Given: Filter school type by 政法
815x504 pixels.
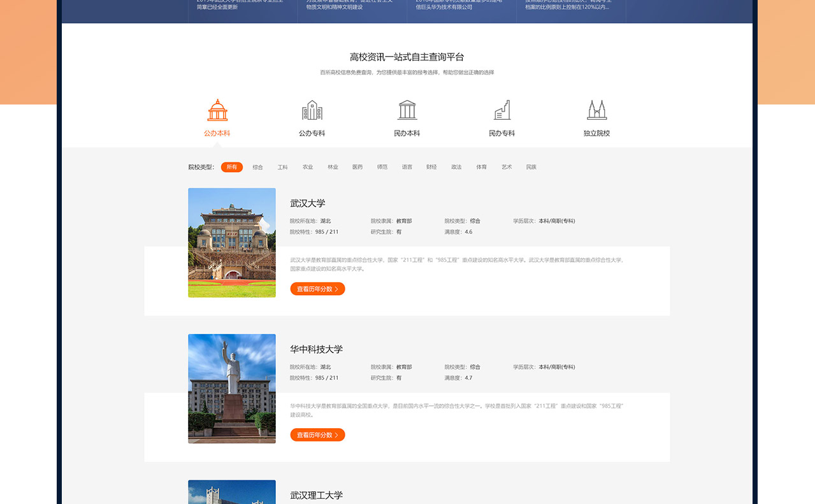Looking at the screenshot, I should (456, 167).
